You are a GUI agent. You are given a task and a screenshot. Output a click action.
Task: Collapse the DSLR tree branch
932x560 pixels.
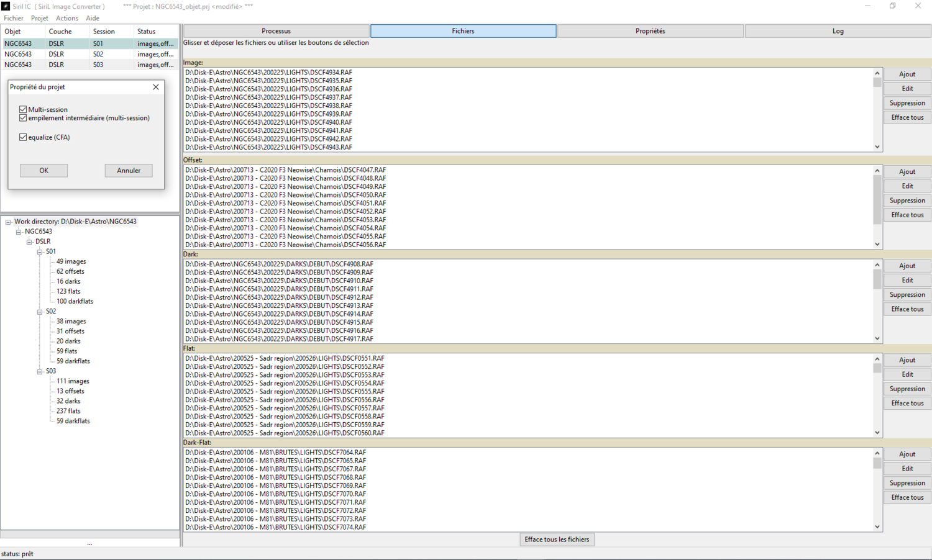point(29,242)
